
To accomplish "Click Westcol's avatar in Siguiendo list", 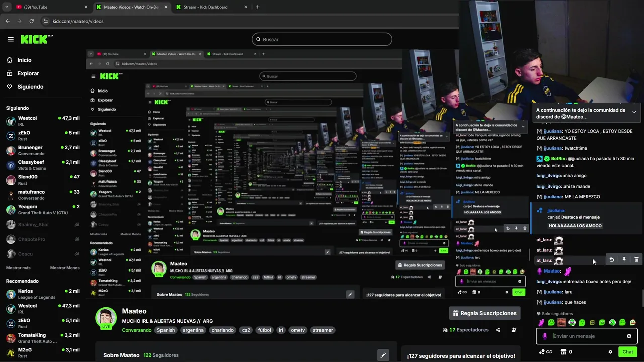I will (x=11, y=121).
